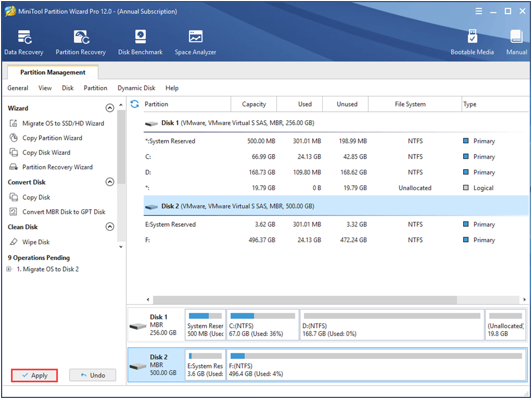Open the hamburger menu in title bar

pos(479,11)
